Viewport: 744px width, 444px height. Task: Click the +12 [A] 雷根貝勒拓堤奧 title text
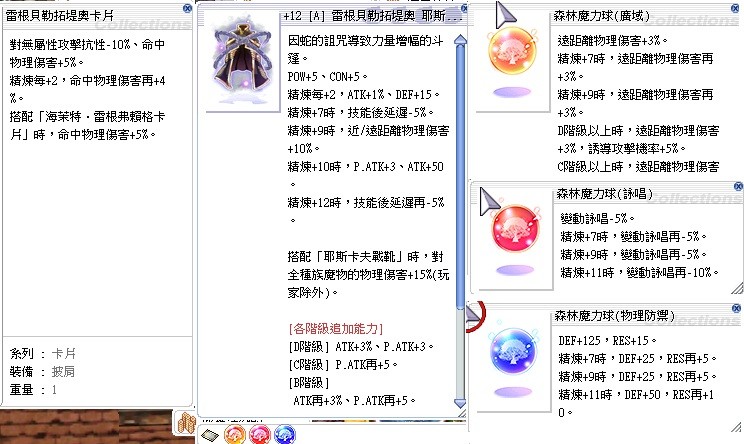pos(372,16)
